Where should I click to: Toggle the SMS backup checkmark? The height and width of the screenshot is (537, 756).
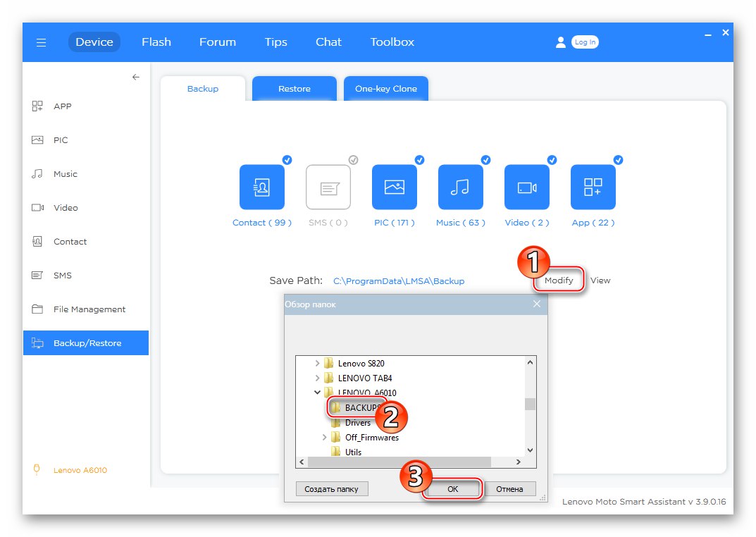click(x=354, y=160)
